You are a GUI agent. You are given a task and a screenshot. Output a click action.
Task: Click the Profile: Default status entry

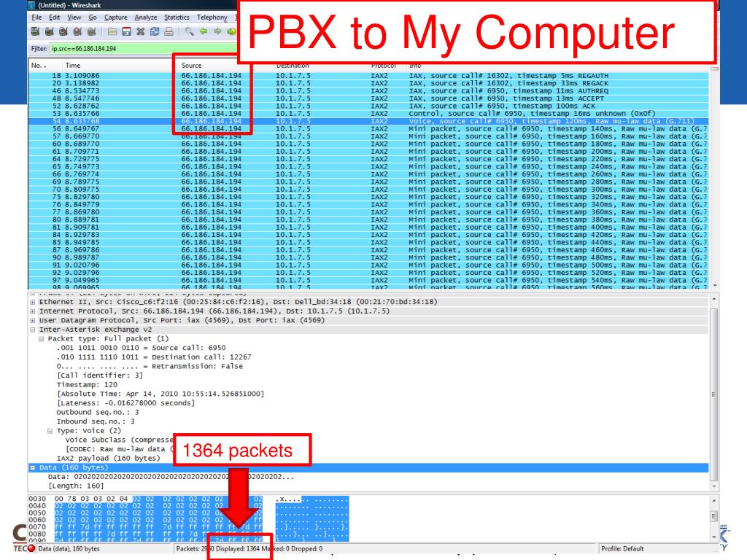point(622,548)
